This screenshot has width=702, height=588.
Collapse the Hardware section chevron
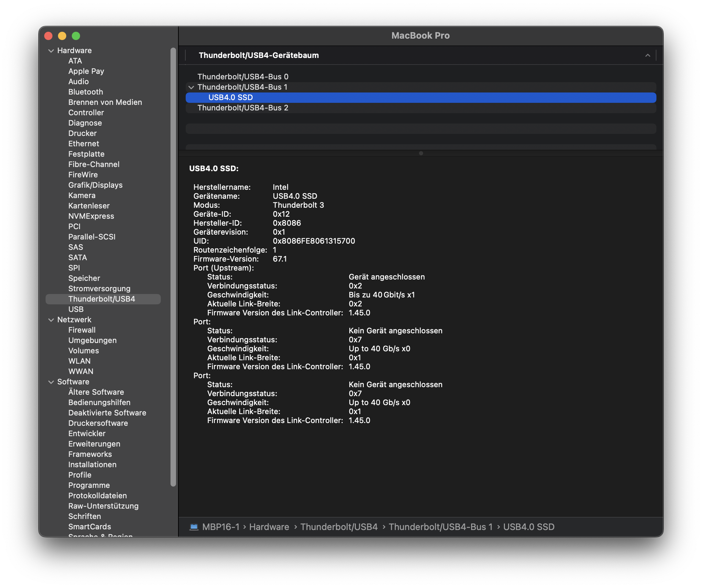(x=51, y=51)
